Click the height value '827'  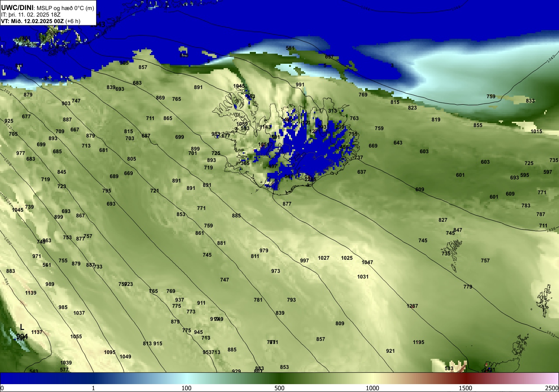[x=443, y=220]
